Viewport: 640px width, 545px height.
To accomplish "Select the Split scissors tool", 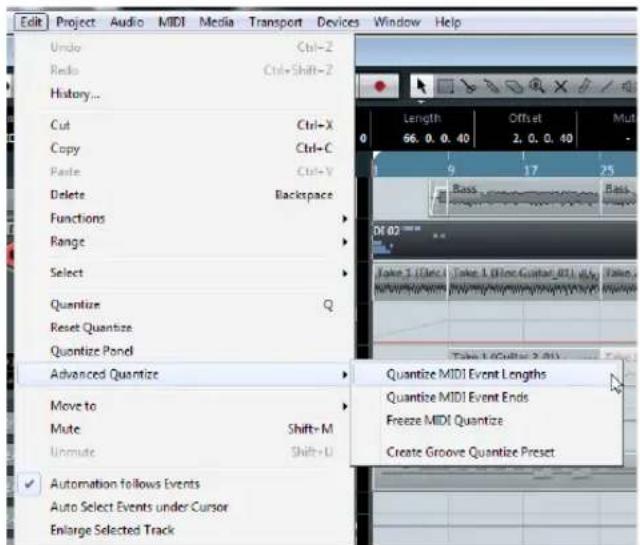I will 468,87.
